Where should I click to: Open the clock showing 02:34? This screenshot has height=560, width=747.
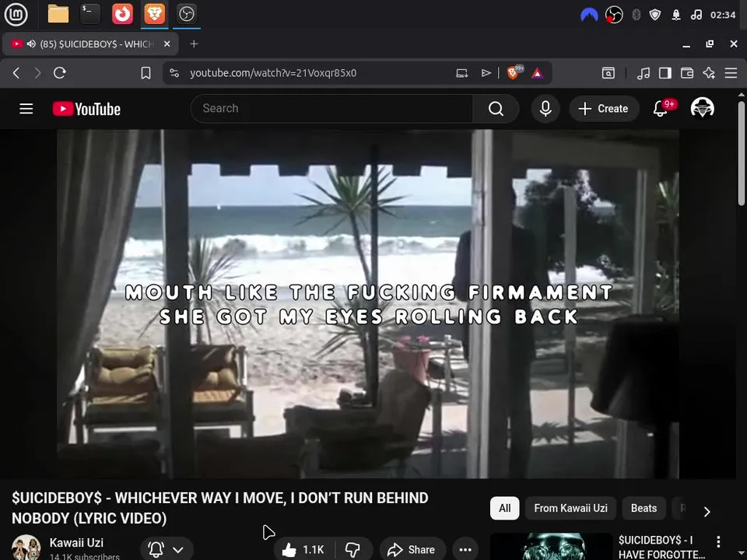tap(723, 15)
